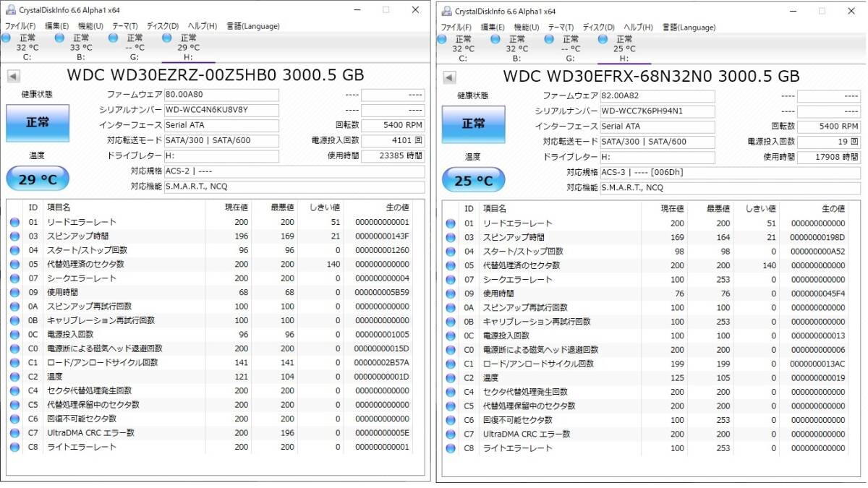Open ヘルプ(H) menu in WD30EFRX window
868x488 pixels.
pos(637,27)
